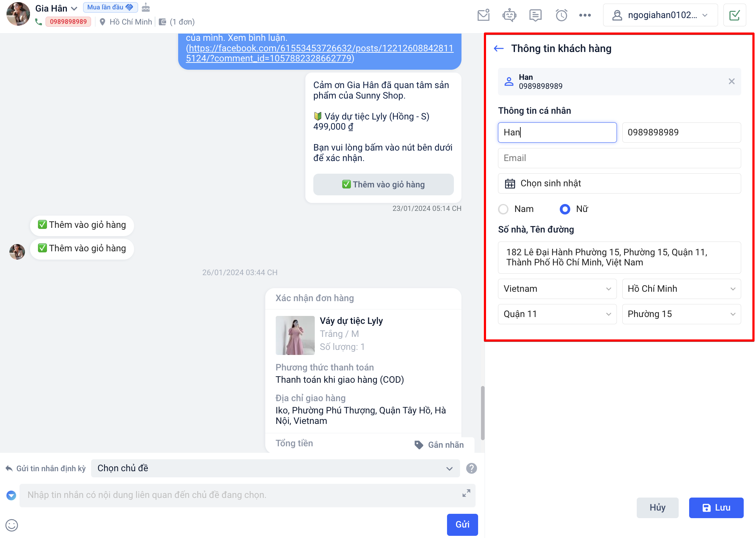This screenshot has height=538, width=756.
Task: Click the Thêm vào giỏ hàng button in message
Action: (383, 185)
